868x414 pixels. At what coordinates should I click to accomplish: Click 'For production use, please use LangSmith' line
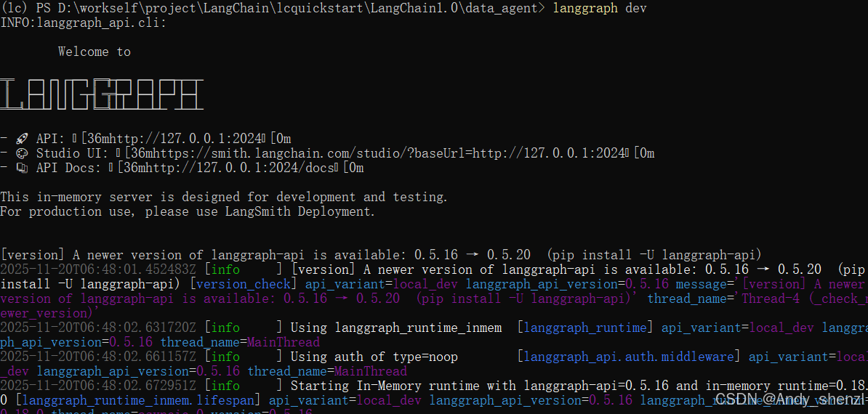(188, 211)
